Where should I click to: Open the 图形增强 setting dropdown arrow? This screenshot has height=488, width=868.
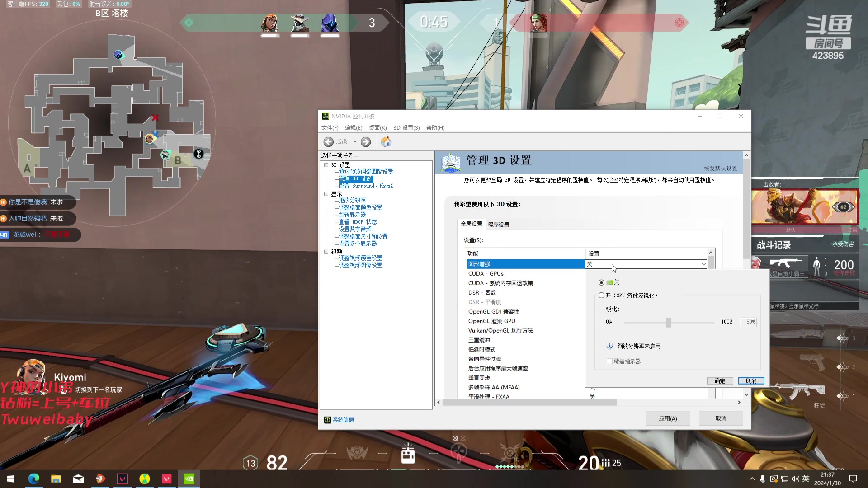(x=703, y=264)
